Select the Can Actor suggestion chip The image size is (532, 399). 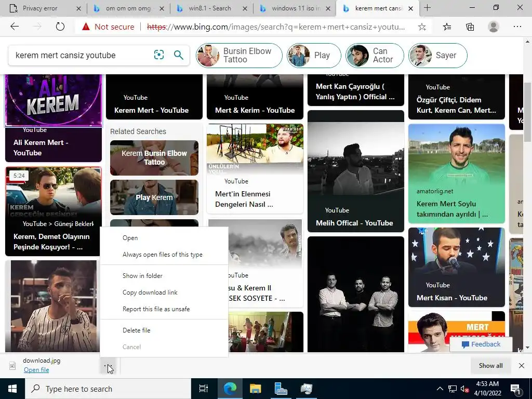(x=375, y=55)
